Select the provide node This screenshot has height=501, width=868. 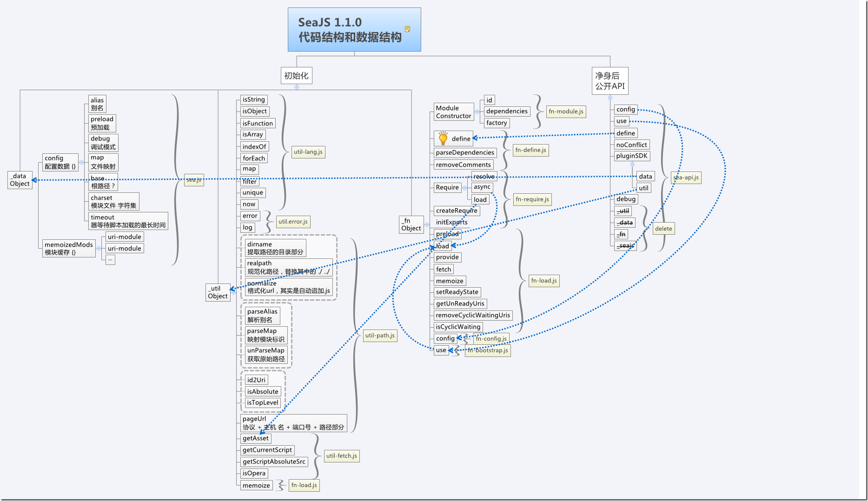[448, 257]
